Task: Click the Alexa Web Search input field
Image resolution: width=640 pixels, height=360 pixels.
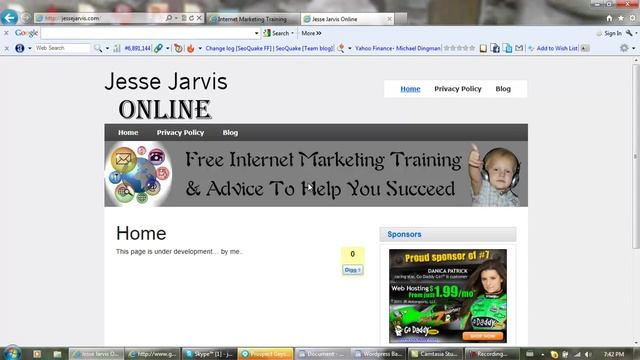Action: [x=62, y=48]
